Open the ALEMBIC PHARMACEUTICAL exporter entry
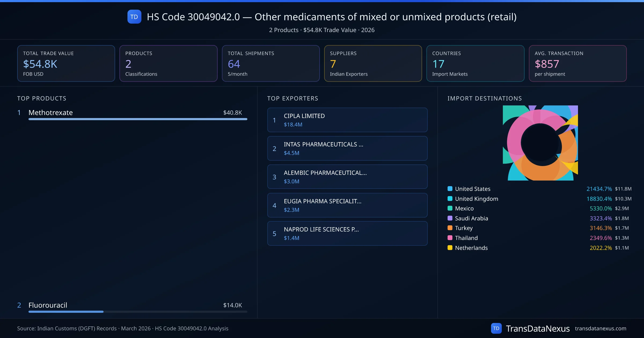Viewport: 644px width, 338px height. 347,177
